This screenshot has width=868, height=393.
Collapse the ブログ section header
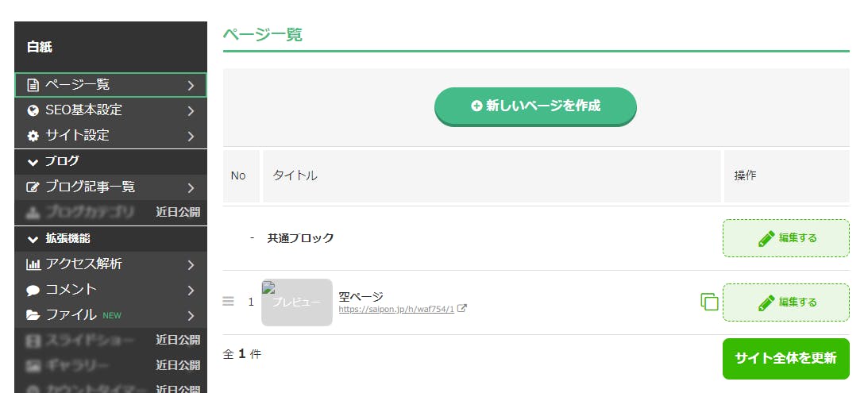53,161
